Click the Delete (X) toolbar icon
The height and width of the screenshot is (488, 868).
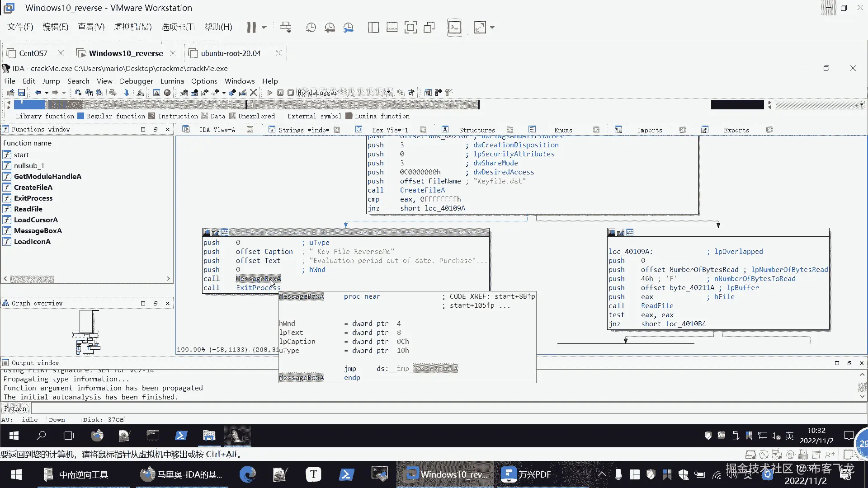(254, 93)
